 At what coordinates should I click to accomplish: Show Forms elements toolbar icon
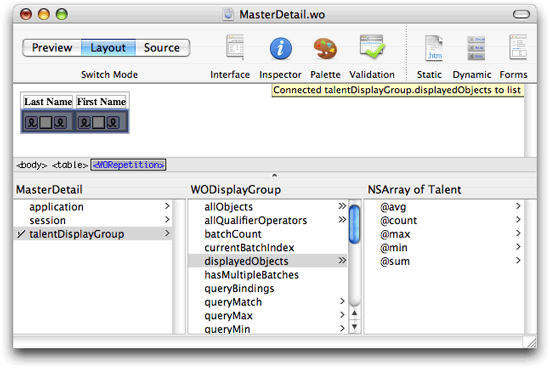click(x=518, y=48)
